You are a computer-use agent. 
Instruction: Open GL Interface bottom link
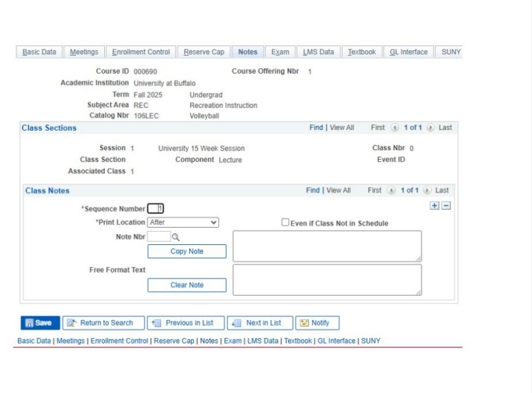coord(336,341)
